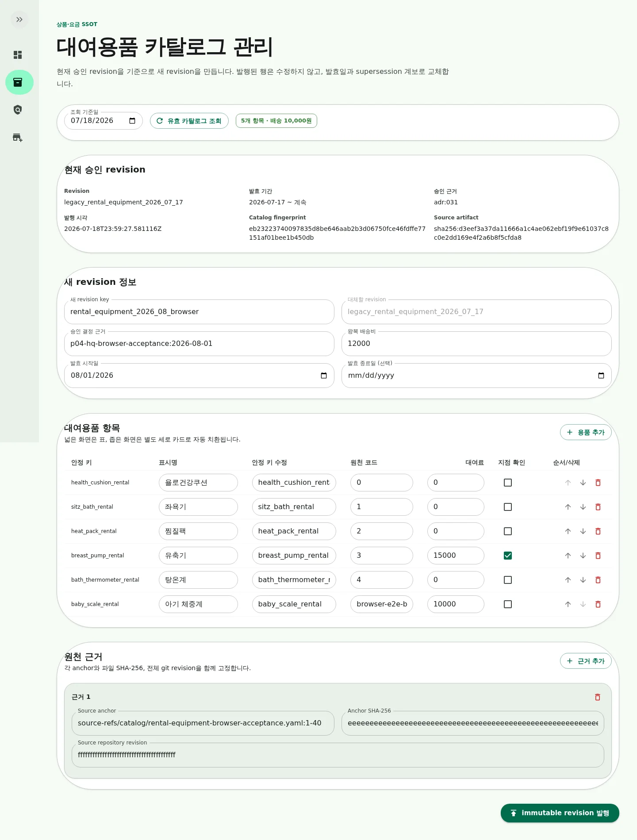The image size is (637, 840).
Task: Move health_cushion_rental row down
Action: (583, 483)
